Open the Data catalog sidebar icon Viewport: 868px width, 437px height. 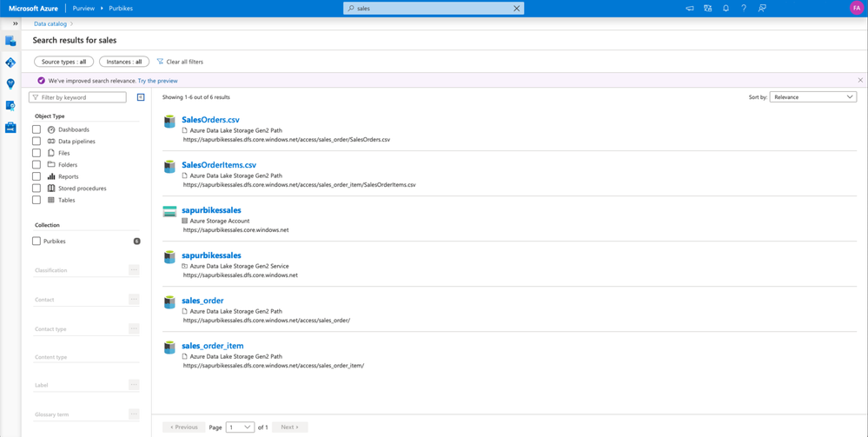click(x=10, y=41)
